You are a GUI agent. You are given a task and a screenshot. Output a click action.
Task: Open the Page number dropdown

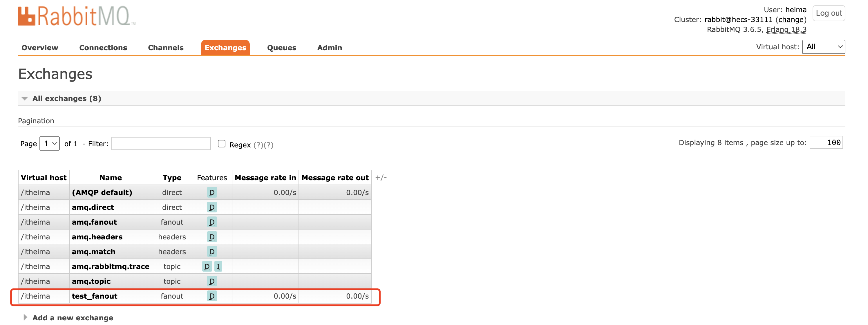click(x=50, y=144)
